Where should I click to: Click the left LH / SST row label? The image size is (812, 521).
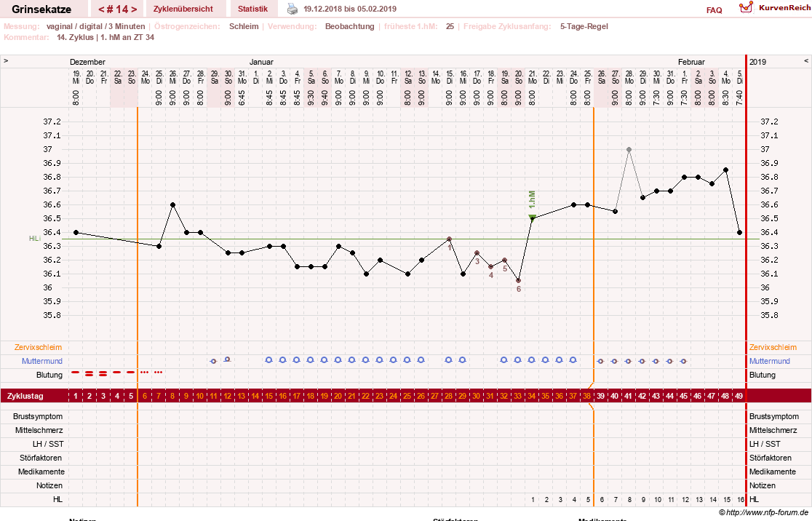click(47, 445)
